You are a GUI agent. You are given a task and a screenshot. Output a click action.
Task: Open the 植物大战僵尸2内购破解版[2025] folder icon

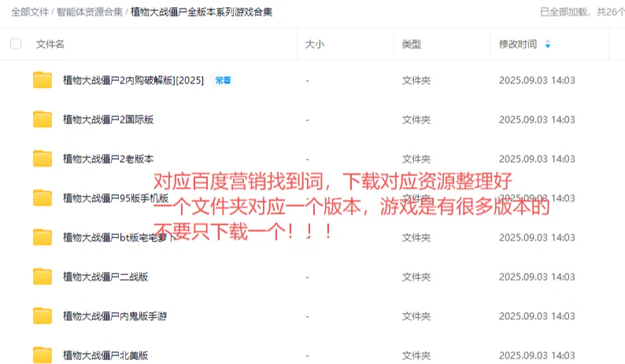[43, 80]
